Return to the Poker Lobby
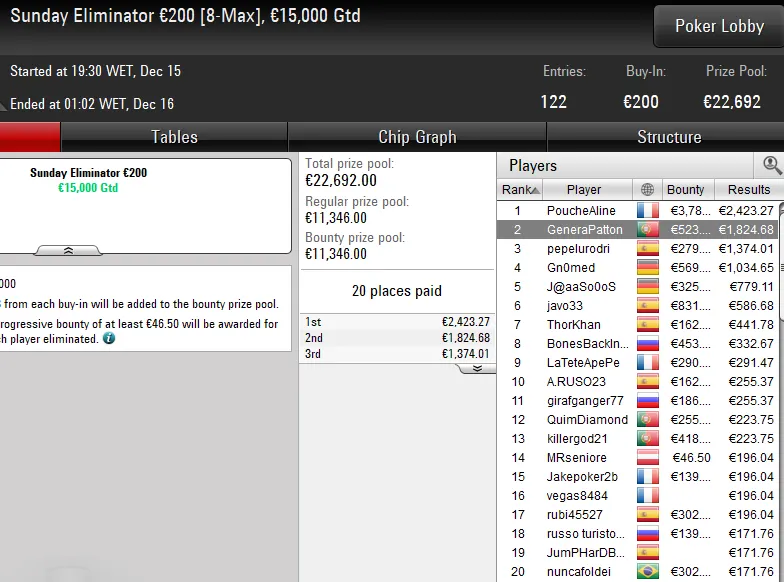The image size is (784, 582). (719, 26)
